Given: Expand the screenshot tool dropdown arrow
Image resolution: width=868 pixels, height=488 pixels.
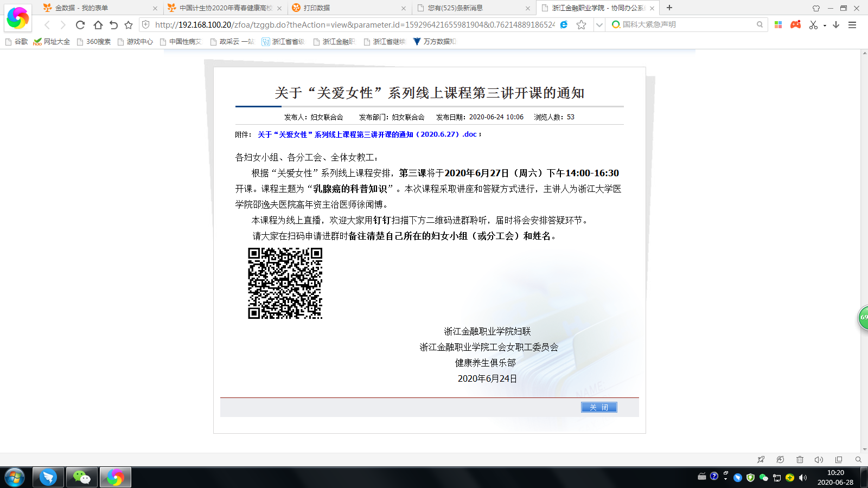Looking at the screenshot, I should pos(825,25).
